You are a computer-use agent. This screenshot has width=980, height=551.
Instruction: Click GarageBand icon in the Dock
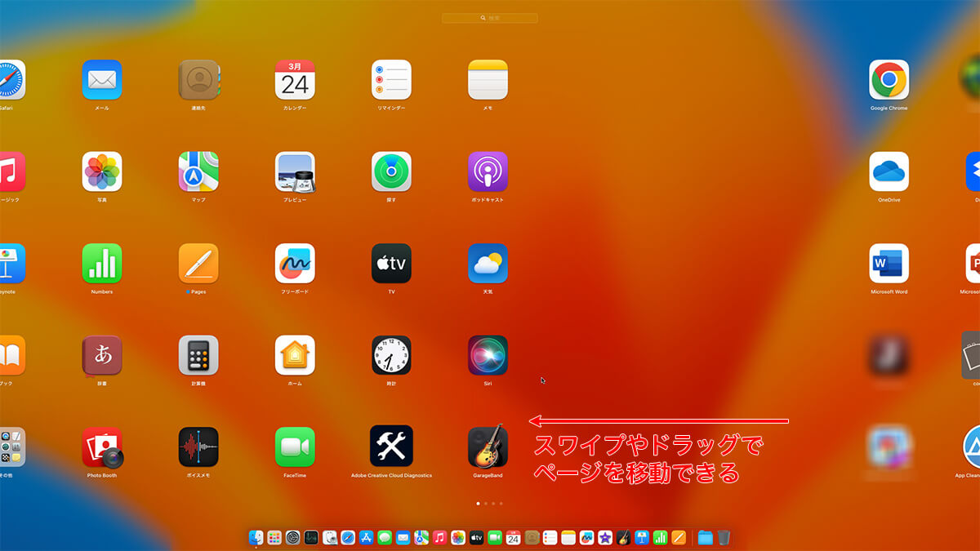(623, 537)
